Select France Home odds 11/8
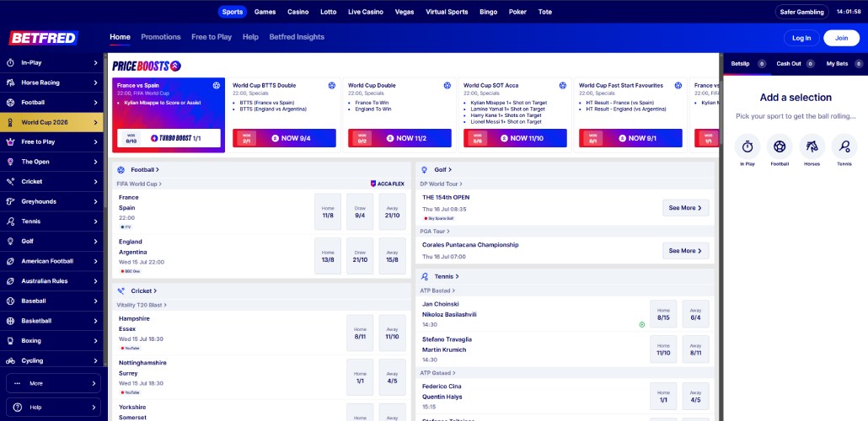 pyautogui.click(x=328, y=211)
